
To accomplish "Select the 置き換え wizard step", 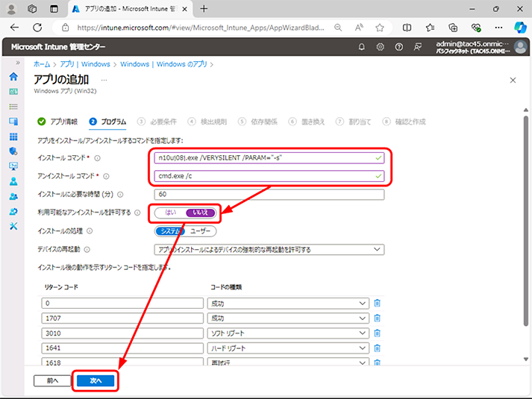I will [x=307, y=122].
